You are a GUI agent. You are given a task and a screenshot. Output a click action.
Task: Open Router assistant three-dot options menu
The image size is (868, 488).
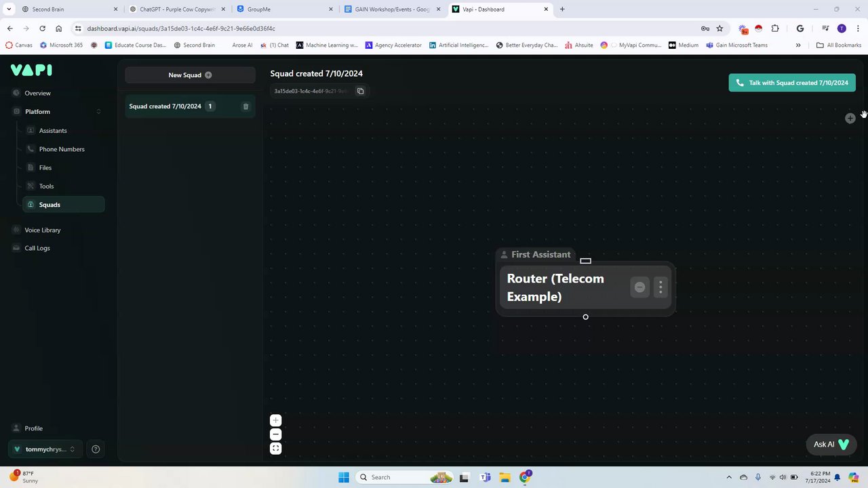point(660,287)
